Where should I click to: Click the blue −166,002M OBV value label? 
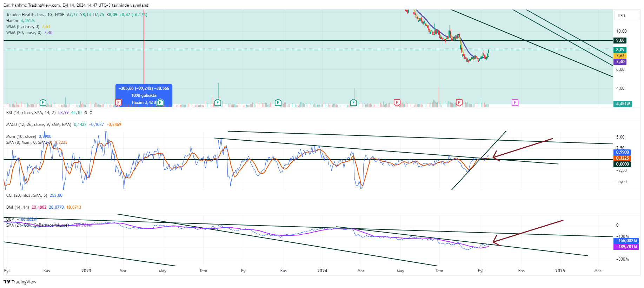pos(626,241)
